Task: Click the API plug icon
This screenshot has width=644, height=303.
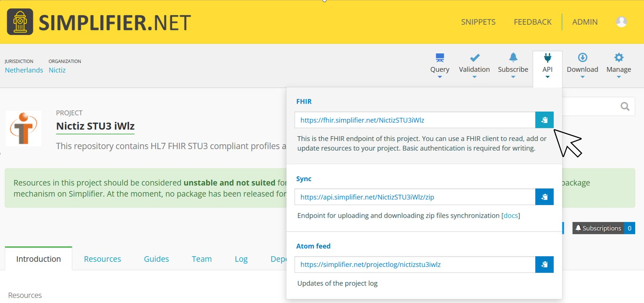Action: [x=547, y=58]
